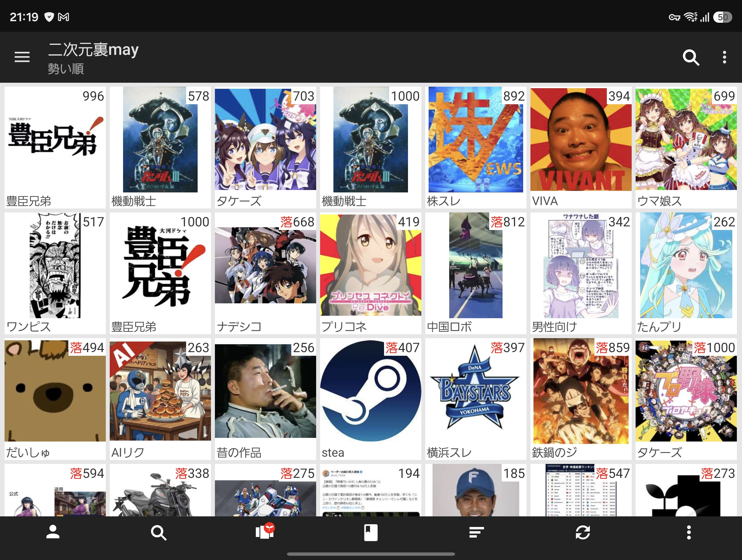Tap the sort order icon in bottom bar

(477, 532)
